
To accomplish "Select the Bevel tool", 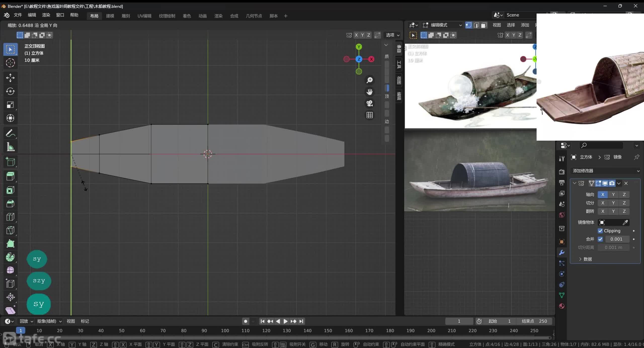I will point(10,203).
